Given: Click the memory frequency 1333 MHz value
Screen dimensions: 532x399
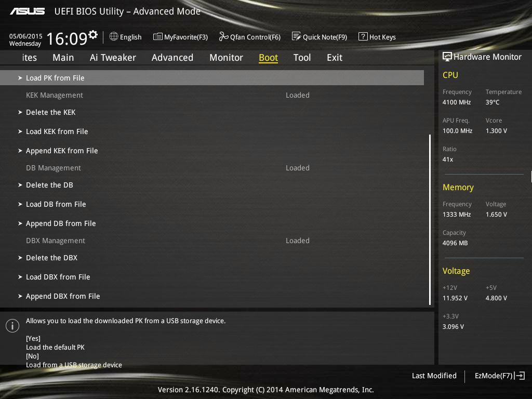Looking at the screenshot, I should pyautogui.click(x=456, y=215).
